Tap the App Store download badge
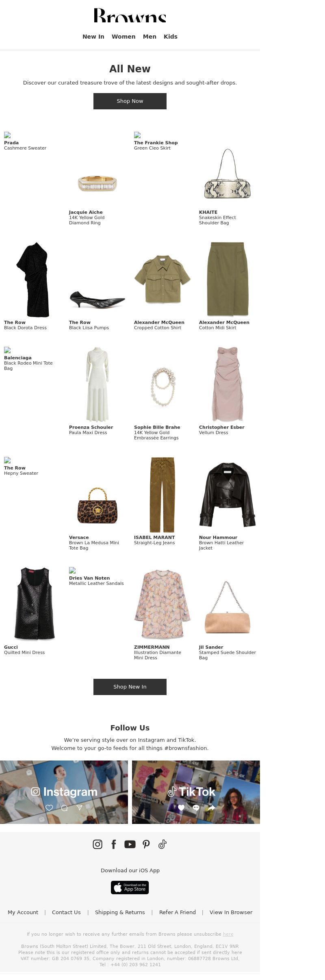The height and width of the screenshot is (980, 325). (x=130, y=888)
